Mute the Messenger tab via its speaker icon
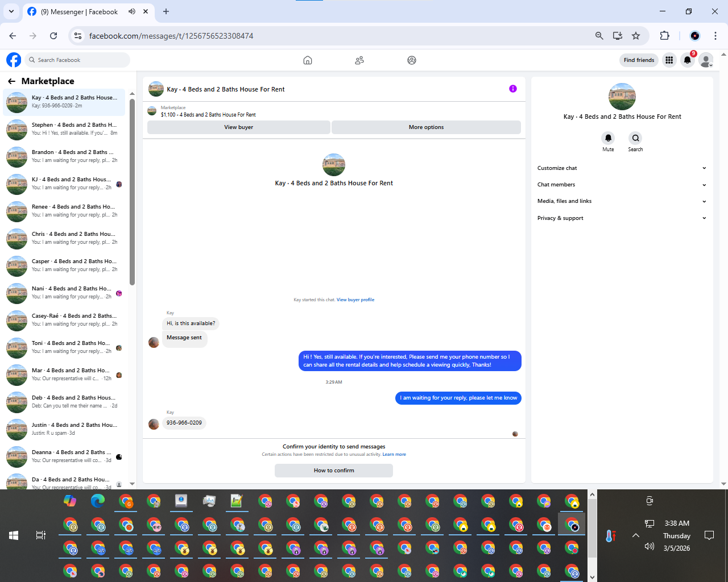Viewport: 728px width, 582px height. click(x=132, y=11)
